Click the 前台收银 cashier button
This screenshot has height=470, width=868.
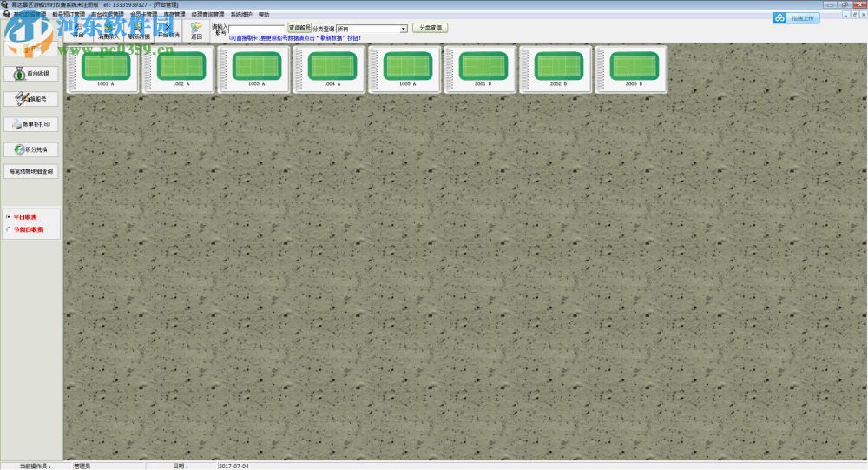pyautogui.click(x=31, y=74)
